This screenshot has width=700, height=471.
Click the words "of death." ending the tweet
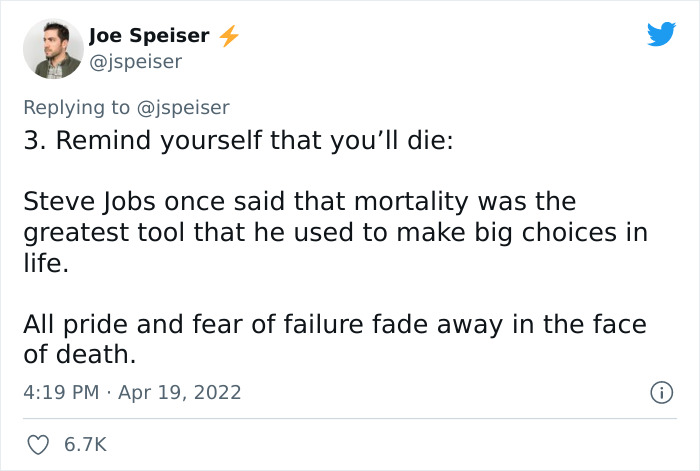pyautogui.click(x=79, y=355)
